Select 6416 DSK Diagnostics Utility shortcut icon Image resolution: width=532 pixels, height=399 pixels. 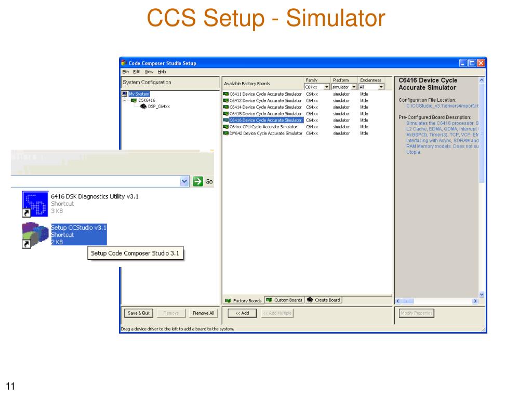35,204
